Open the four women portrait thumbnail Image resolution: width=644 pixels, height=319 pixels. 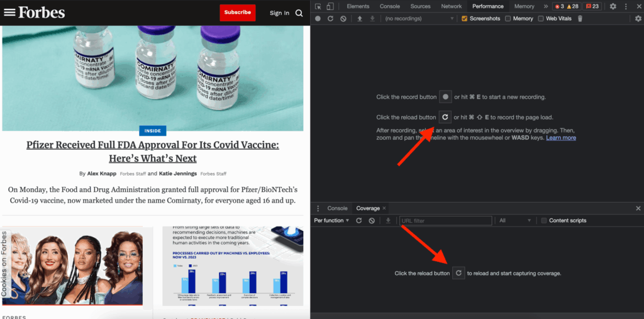click(x=72, y=266)
